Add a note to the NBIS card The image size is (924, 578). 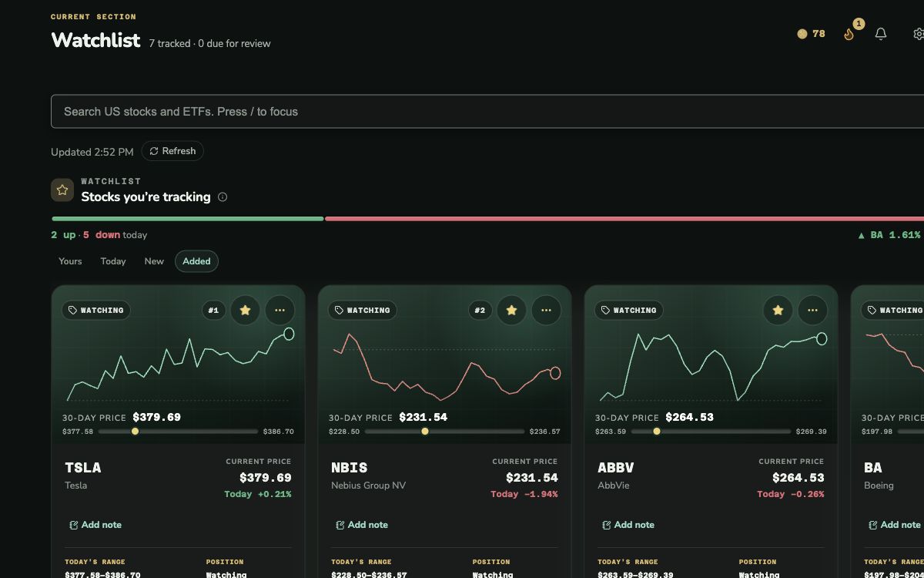tap(362, 525)
